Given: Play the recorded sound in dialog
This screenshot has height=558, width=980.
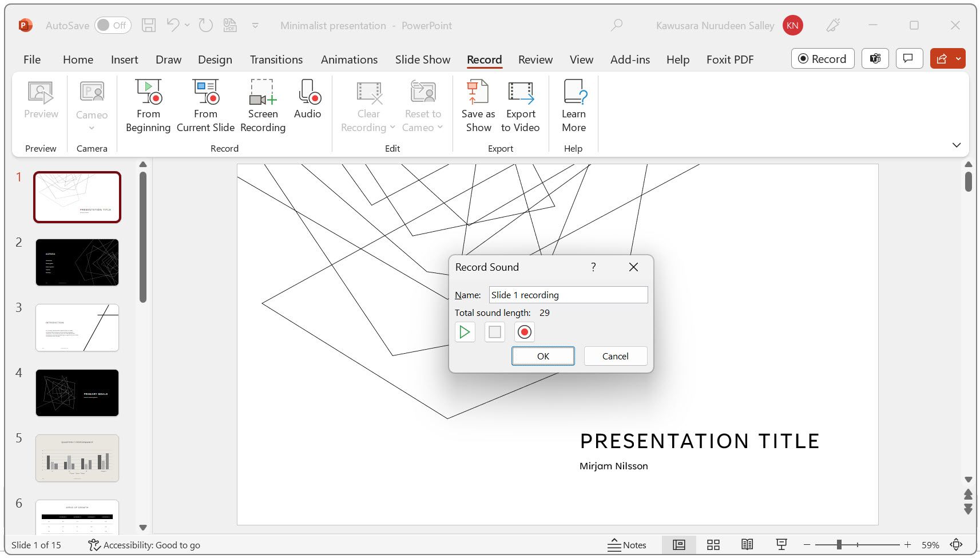Looking at the screenshot, I should pyautogui.click(x=465, y=332).
